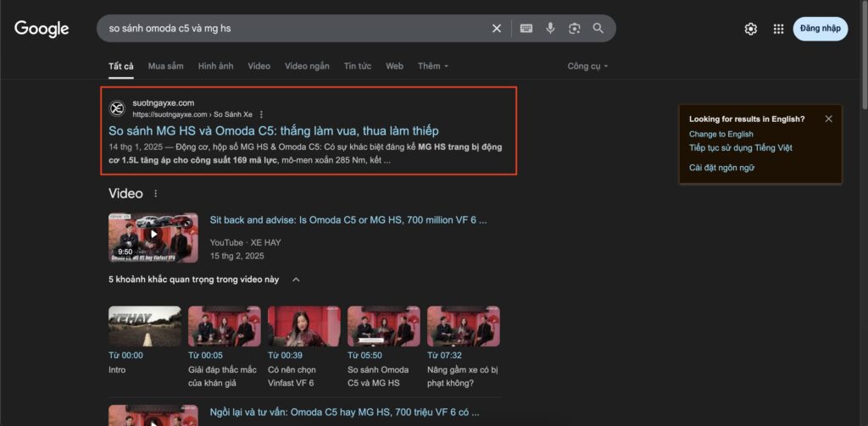Click the YouTube · XE HAY source text
Viewport: 868px width, 426px height.
click(x=245, y=242)
